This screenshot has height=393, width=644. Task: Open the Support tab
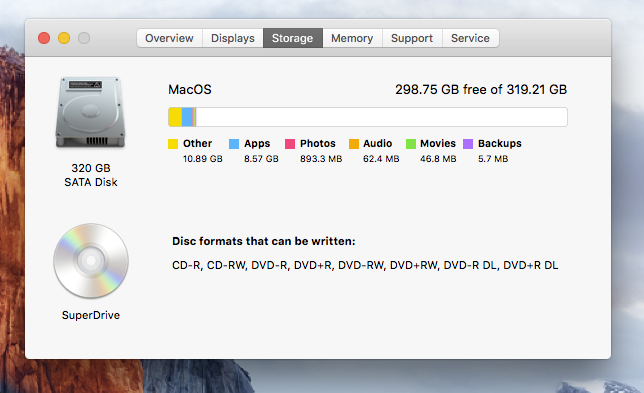(412, 38)
